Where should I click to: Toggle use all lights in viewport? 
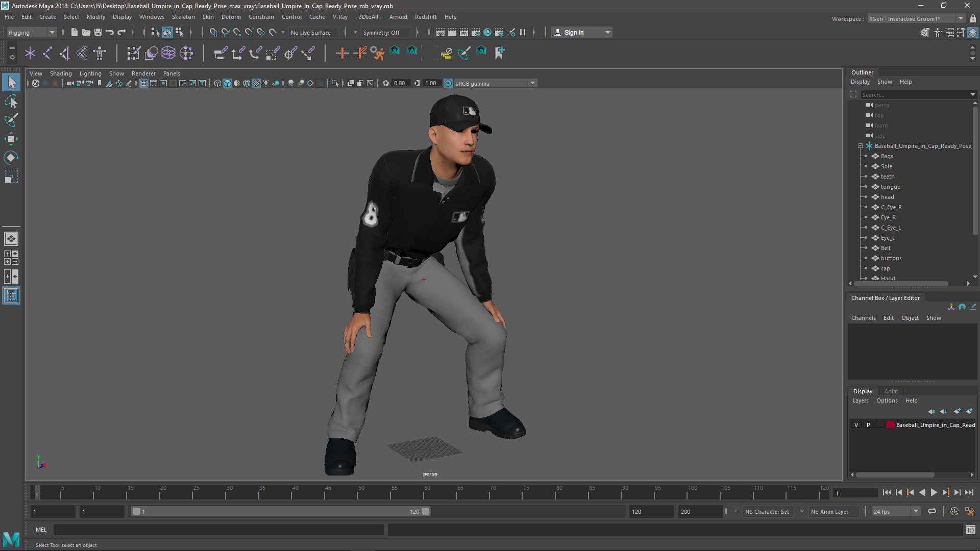point(266,83)
